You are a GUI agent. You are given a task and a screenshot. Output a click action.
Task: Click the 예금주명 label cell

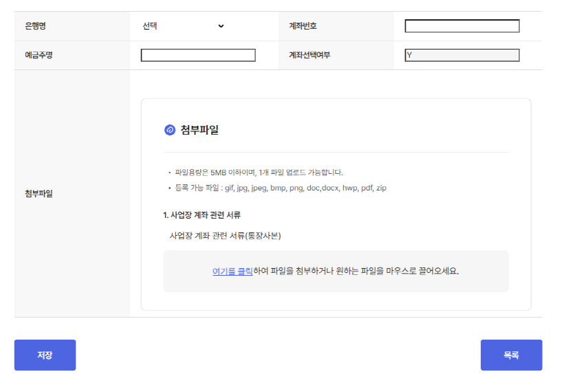(39, 55)
